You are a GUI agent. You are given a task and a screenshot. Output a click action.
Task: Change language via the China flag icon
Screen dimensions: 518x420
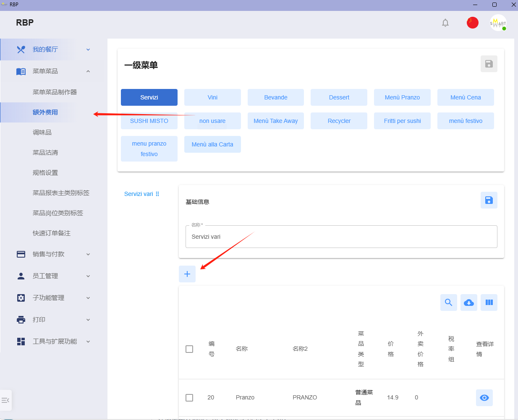point(473,23)
